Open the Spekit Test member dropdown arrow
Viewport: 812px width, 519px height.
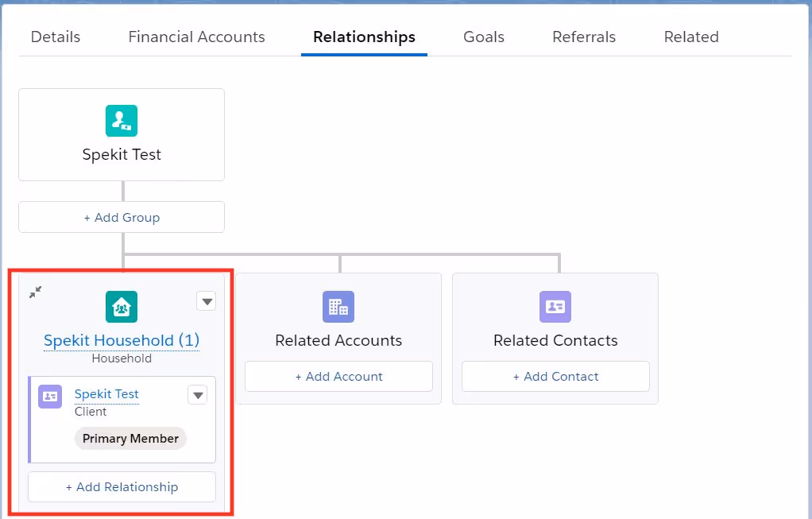[197, 395]
